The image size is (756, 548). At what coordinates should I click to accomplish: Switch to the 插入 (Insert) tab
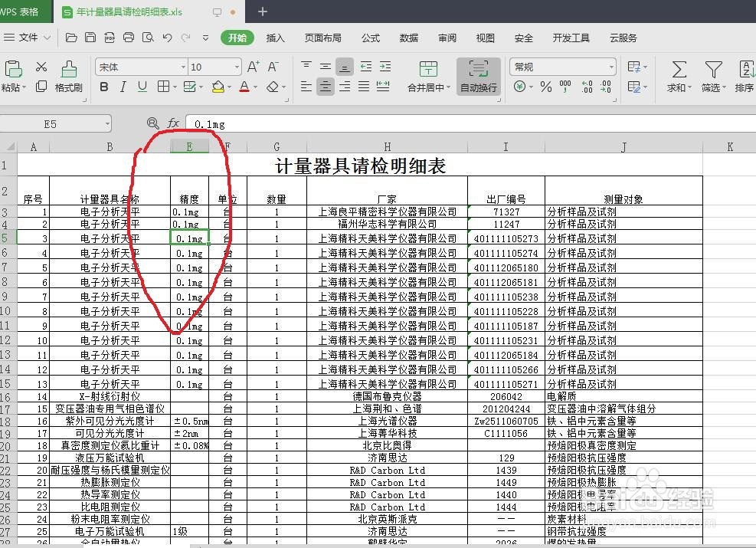point(275,38)
